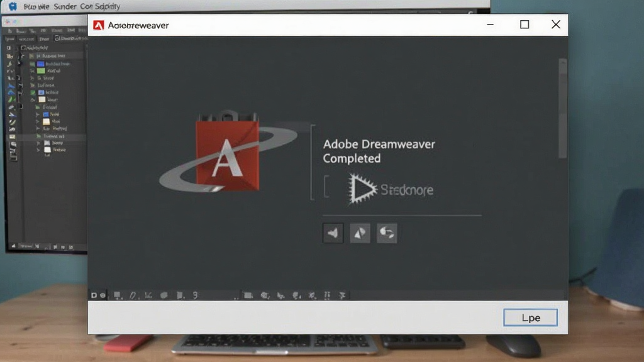Viewport: 644px width, 362px height.
Task: Select the topmost tool icon in back window's left toolbar
Action: 9,48
